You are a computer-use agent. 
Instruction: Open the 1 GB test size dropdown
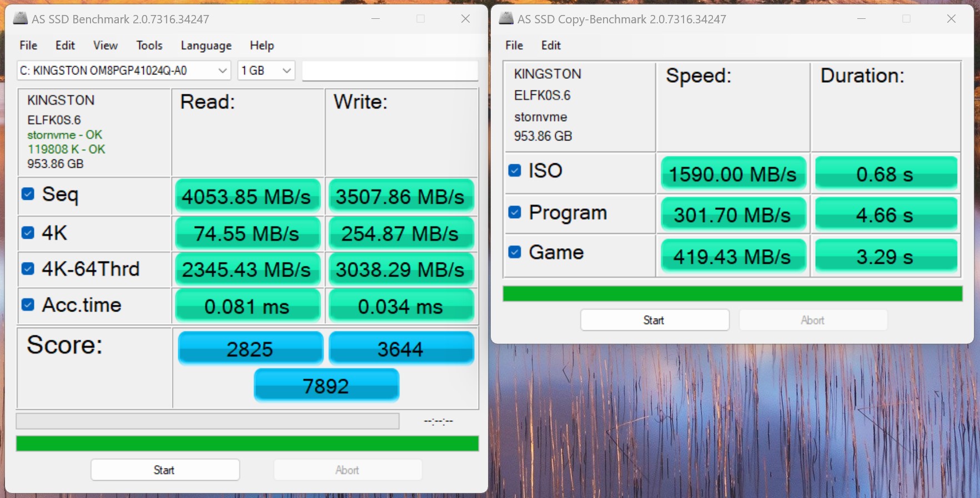266,71
